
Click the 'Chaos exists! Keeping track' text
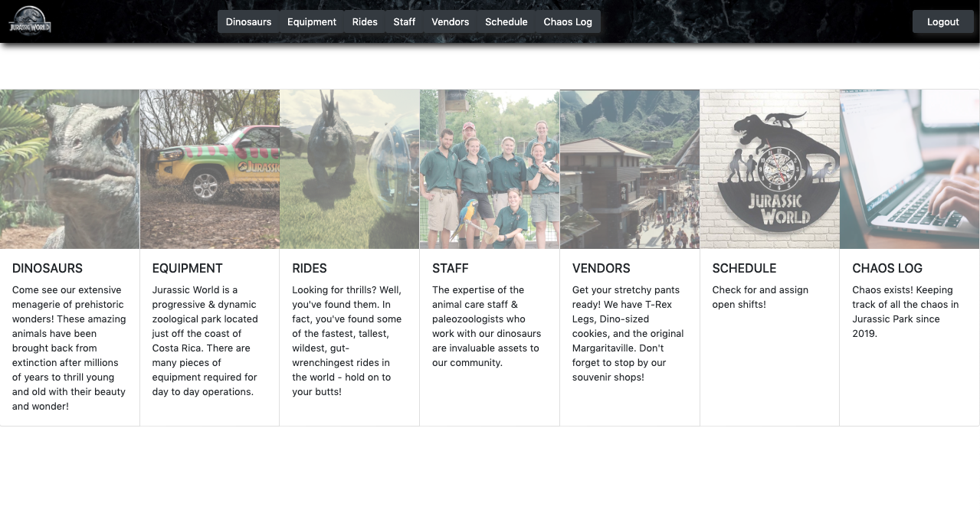click(x=906, y=312)
